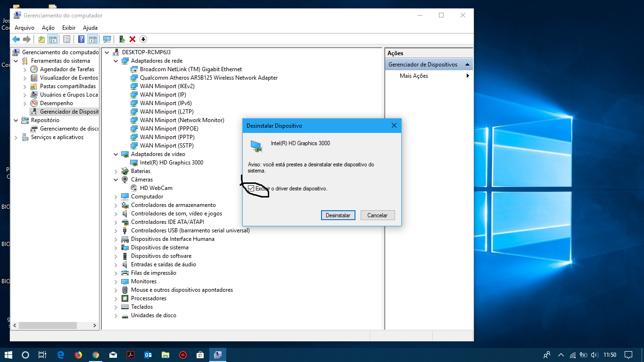Click the Update driver toolbar icon
The image size is (644, 362).
click(122, 39)
